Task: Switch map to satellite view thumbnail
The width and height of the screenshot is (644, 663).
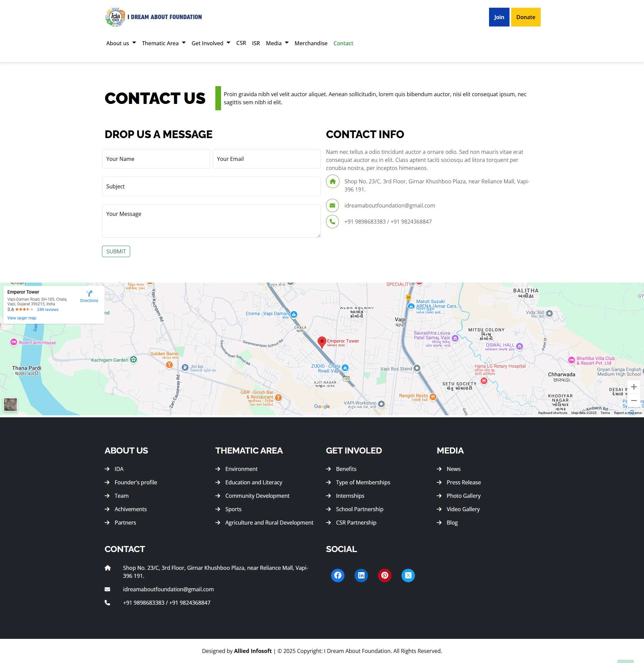Action: 10,404
